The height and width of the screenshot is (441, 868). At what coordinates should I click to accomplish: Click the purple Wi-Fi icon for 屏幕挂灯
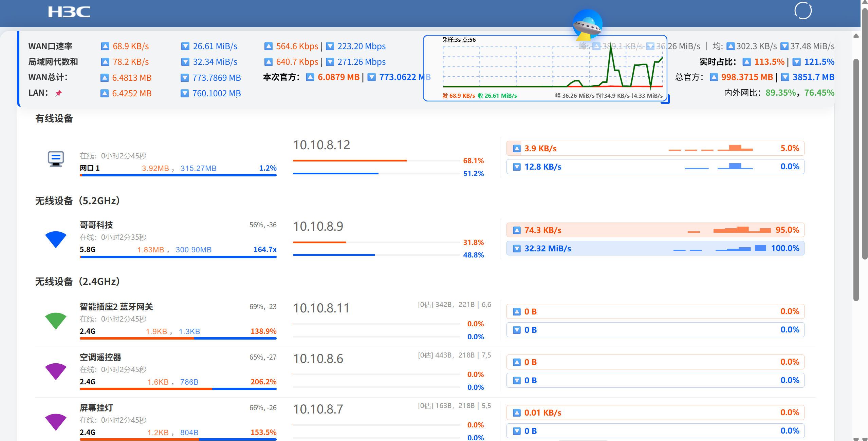[56, 422]
